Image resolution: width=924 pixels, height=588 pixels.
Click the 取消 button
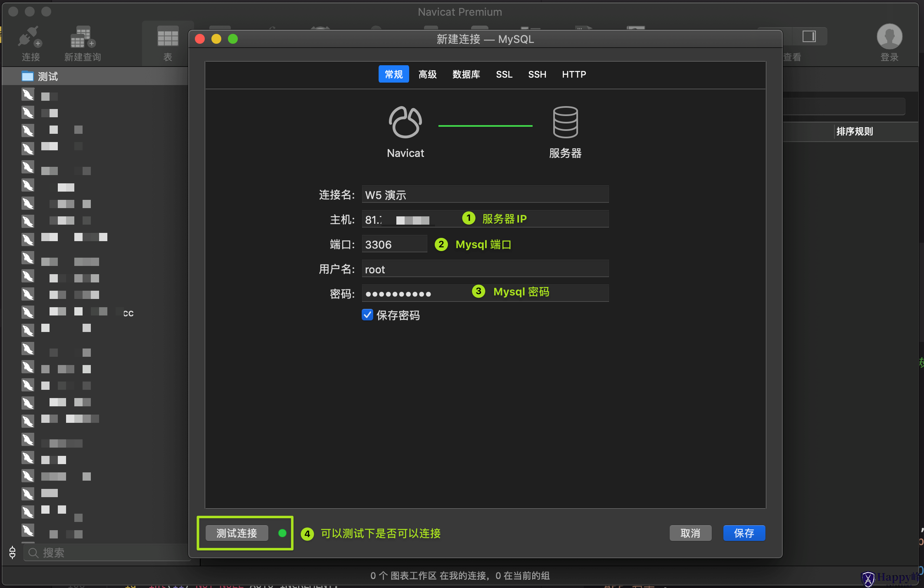point(690,533)
